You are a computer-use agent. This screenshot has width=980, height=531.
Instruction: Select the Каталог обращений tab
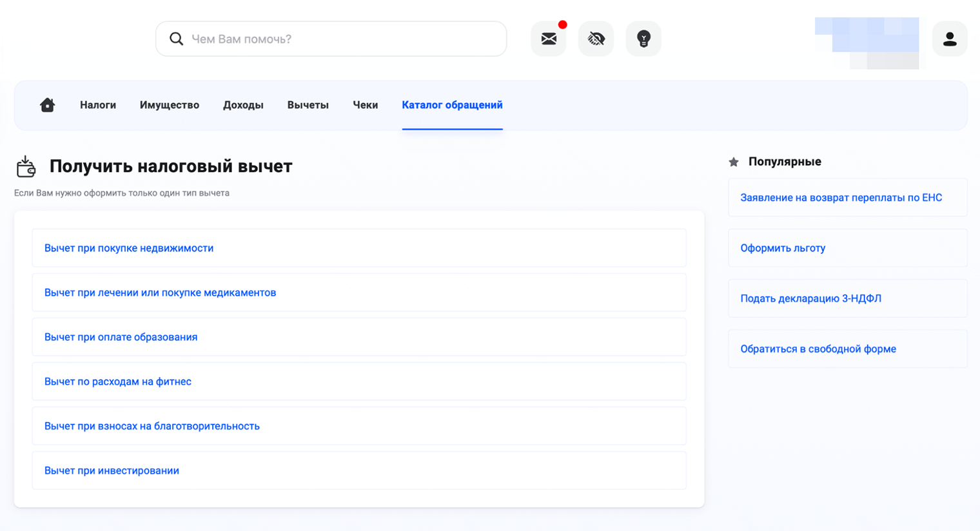click(x=453, y=105)
